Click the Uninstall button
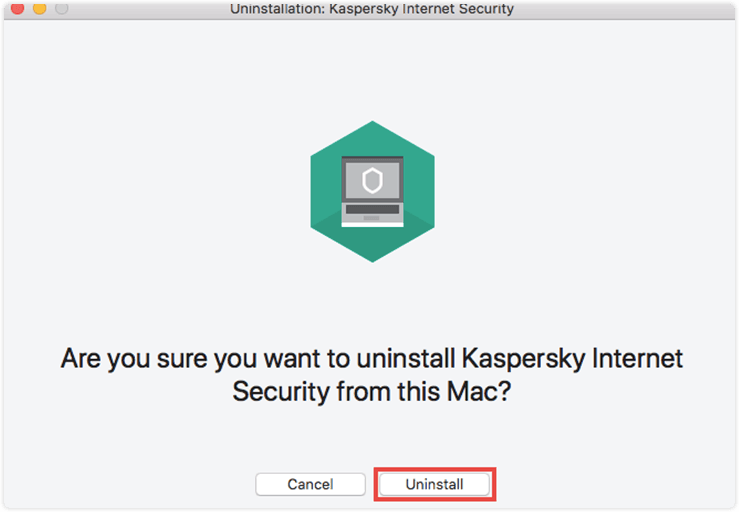This screenshot has width=739, height=512. pos(434,484)
